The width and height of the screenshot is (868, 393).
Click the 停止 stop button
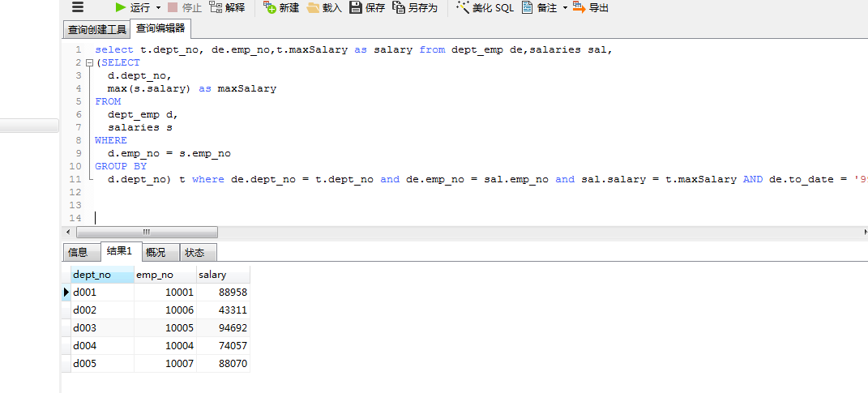pyautogui.click(x=184, y=8)
